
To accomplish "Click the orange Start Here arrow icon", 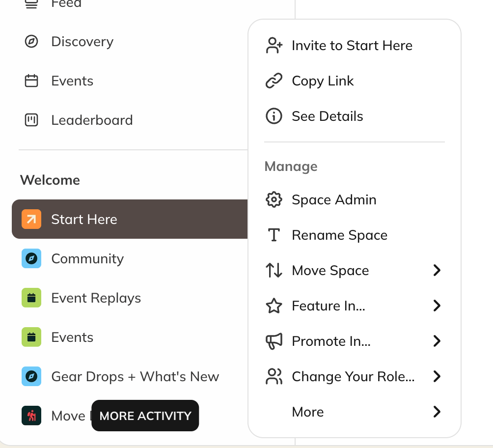I will [x=31, y=219].
